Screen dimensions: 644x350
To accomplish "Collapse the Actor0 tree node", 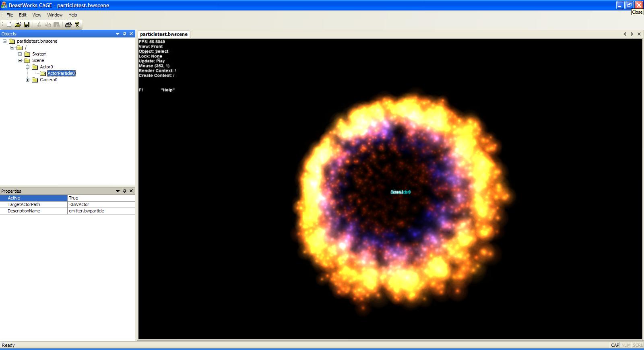I will pyautogui.click(x=27, y=67).
